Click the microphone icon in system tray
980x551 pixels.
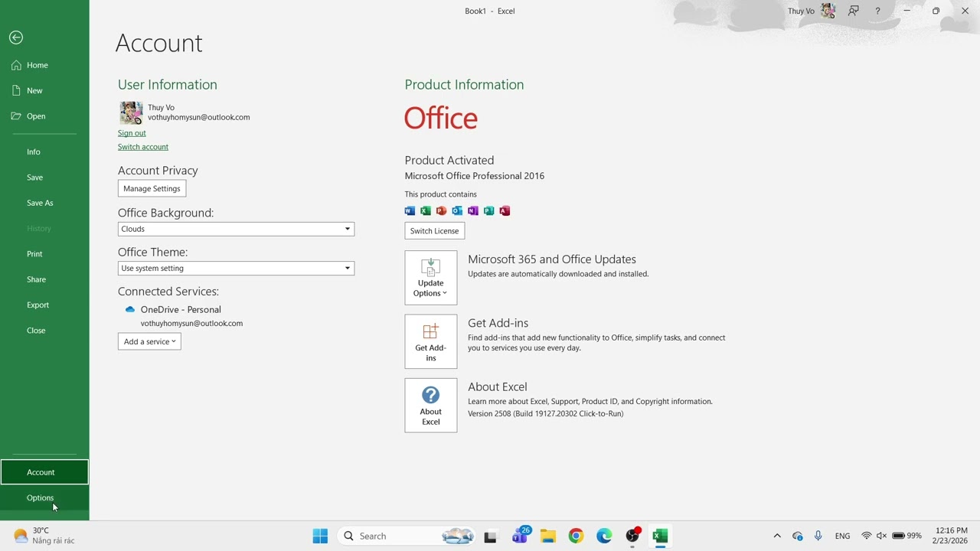(818, 536)
